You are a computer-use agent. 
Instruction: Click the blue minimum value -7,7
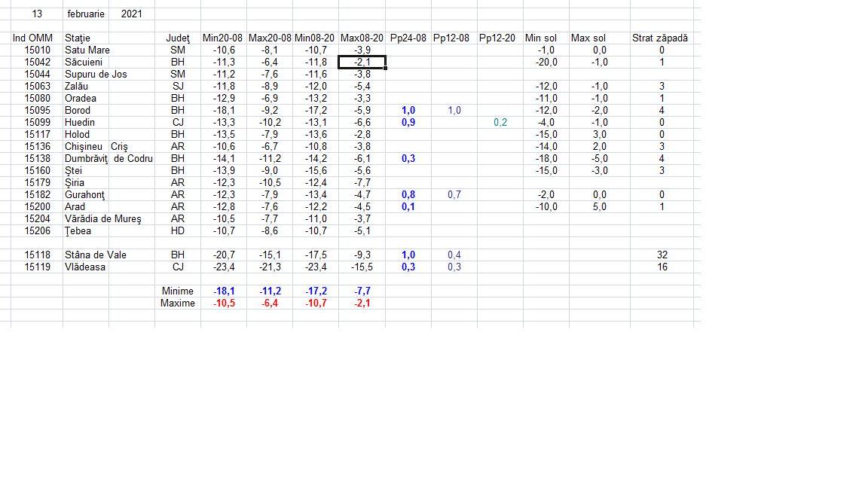point(362,291)
